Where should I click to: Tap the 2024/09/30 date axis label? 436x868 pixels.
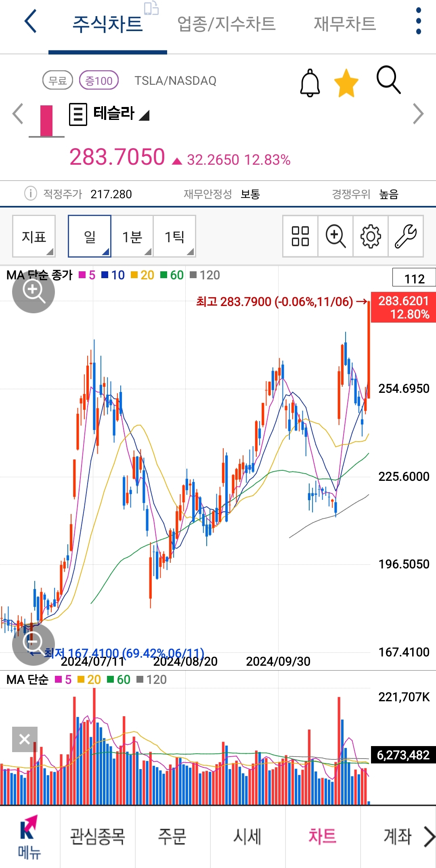click(x=278, y=661)
